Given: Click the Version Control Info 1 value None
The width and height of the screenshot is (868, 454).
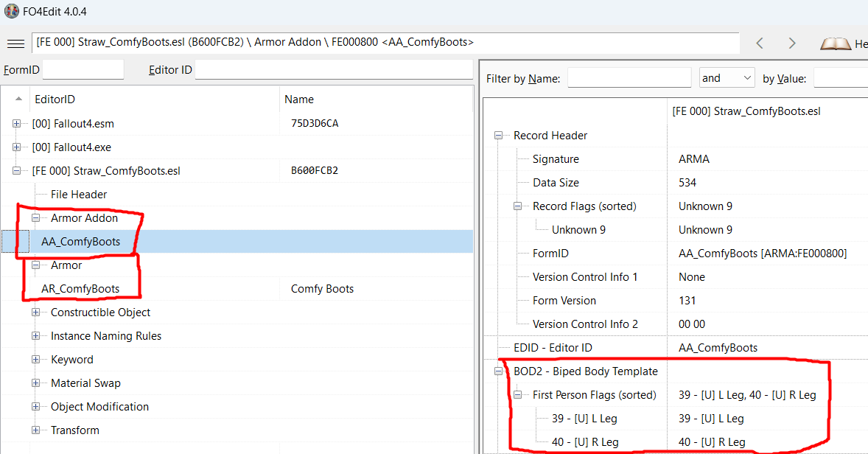Looking at the screenshot, I should point(691,277).
